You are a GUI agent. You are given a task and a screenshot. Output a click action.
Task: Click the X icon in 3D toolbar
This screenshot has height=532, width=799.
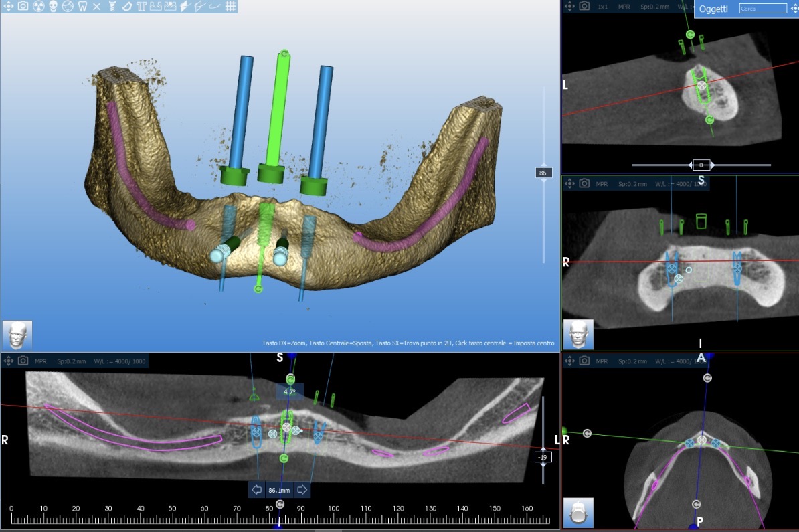(97, 6)
